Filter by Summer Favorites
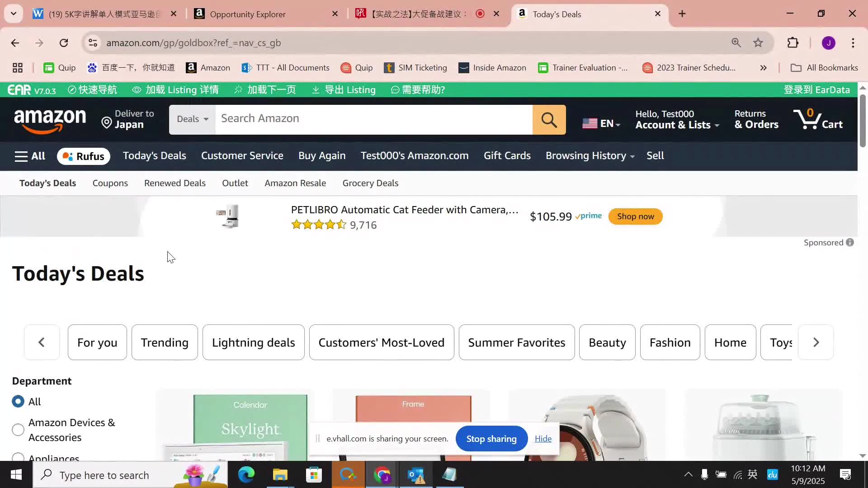The width and height of the screenshot is (868, 488). 517,343
